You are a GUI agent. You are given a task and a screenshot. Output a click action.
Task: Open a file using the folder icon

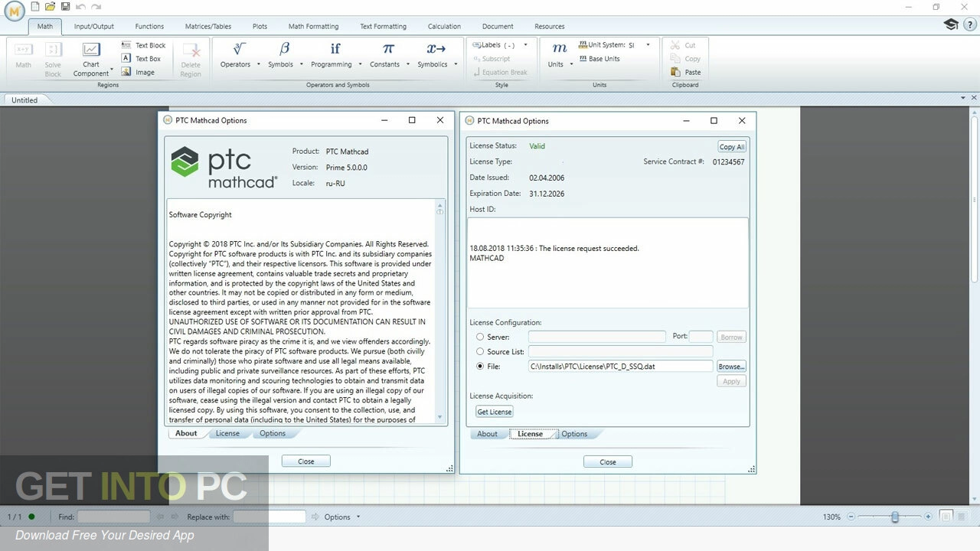pyautogui.click(x=51, y=7)
